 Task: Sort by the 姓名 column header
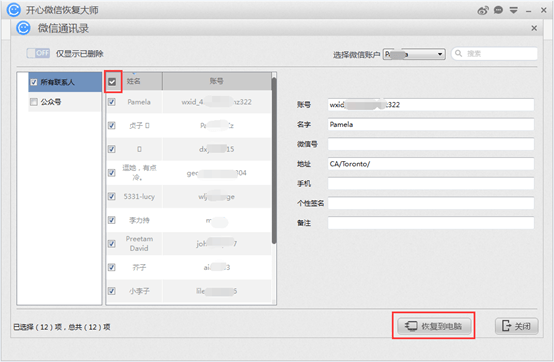point(134,81)
